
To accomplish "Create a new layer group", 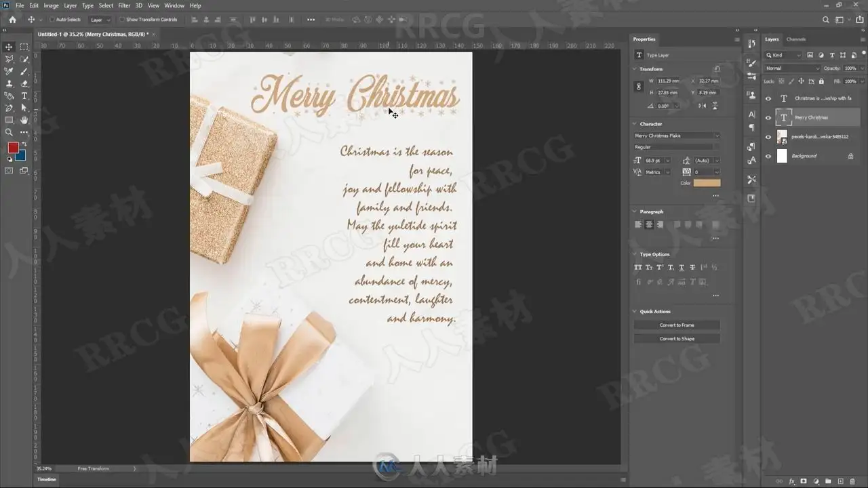I will point(828,481).
